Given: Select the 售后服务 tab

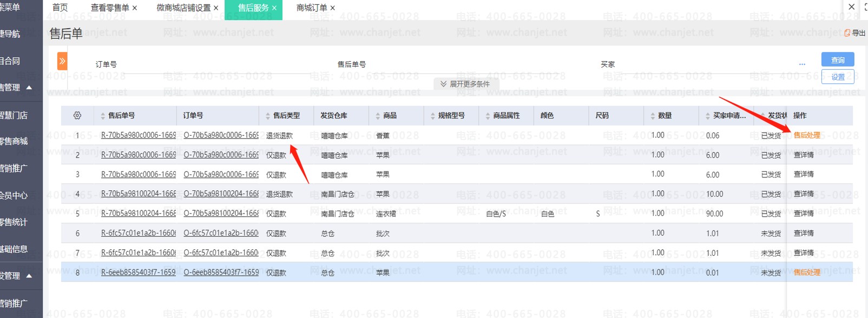Looking at the screenshot, I should point(253,8).
